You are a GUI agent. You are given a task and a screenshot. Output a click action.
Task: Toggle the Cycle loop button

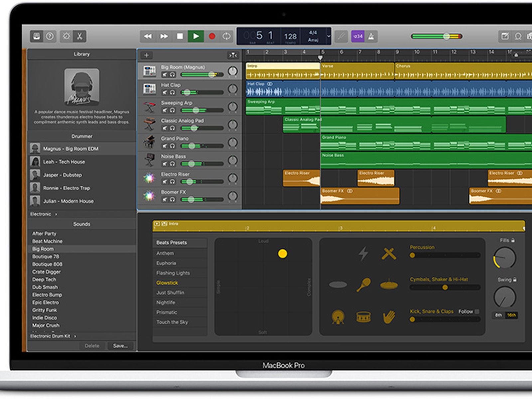[226, 36]
